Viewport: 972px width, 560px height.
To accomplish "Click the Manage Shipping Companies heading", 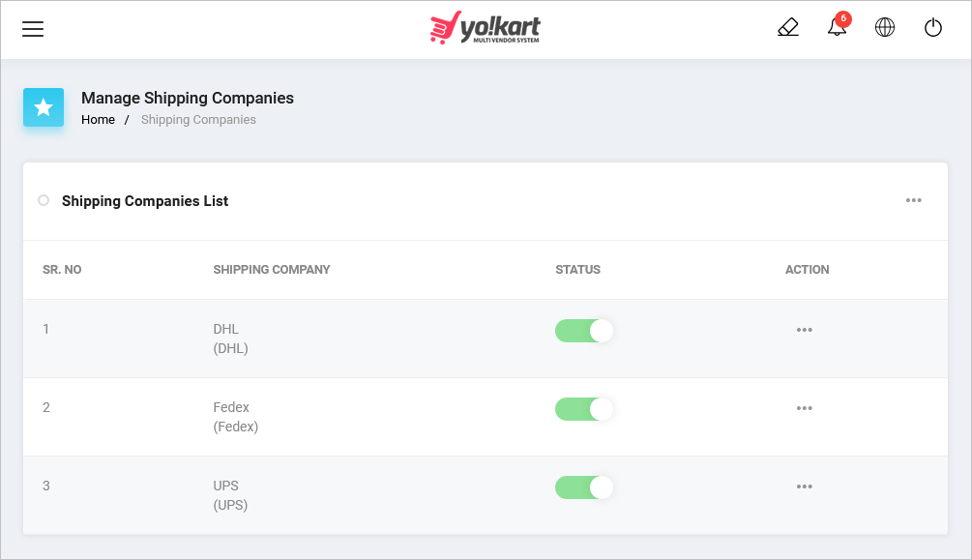I will click(x=188, y=98).
